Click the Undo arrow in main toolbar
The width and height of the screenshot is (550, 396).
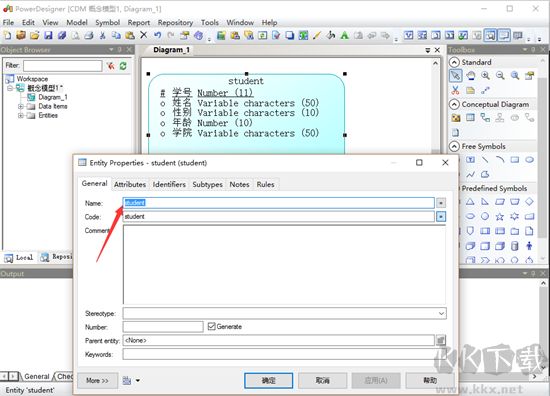pos(157,35)
